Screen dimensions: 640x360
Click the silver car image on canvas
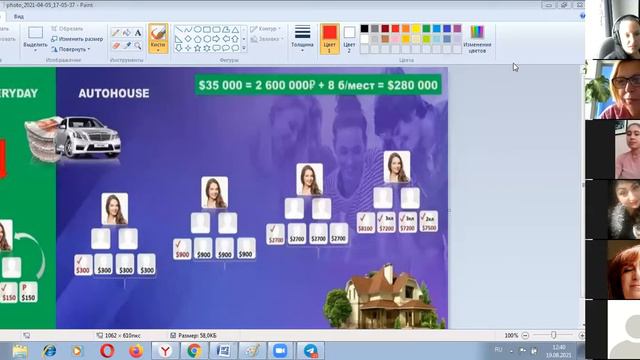click(88, 137)
